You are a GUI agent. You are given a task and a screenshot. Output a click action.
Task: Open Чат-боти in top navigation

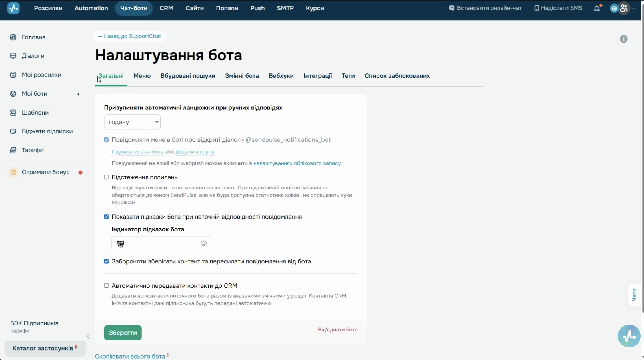click(134, 8)
